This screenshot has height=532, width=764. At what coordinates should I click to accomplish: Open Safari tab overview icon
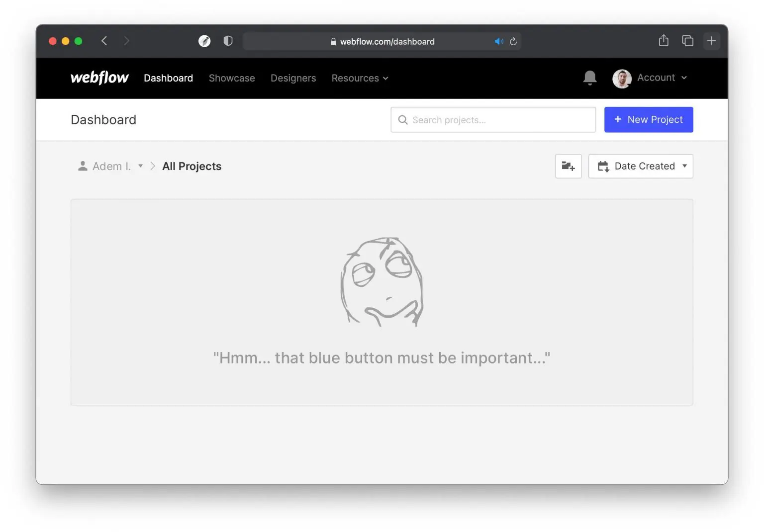pyautogui.click(x=687, y=41)
